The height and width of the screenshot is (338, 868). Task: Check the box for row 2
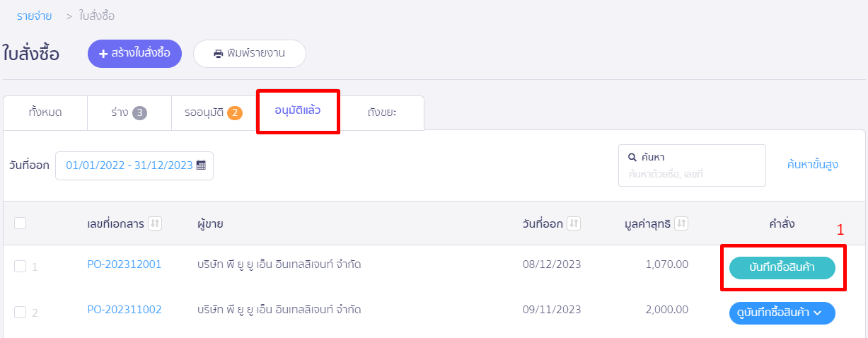pyautogui.click(x=21, y=312)
